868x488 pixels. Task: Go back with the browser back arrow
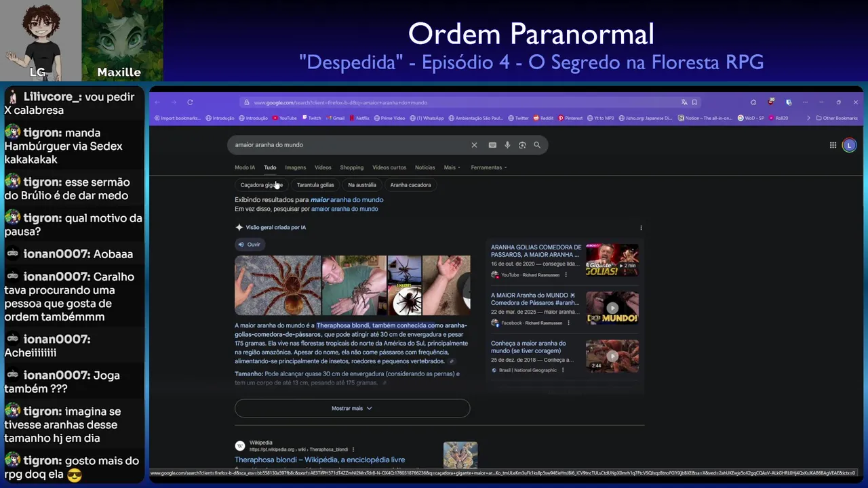[157, 102]
